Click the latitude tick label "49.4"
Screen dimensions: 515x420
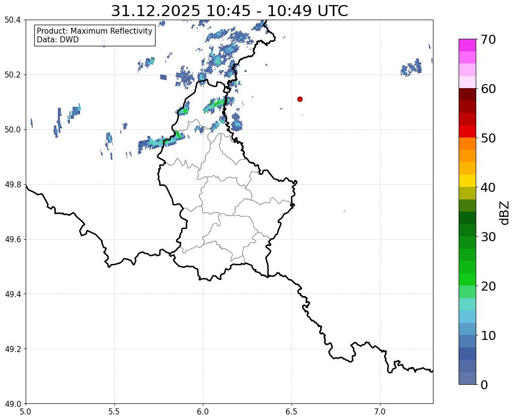click(13, 294)
